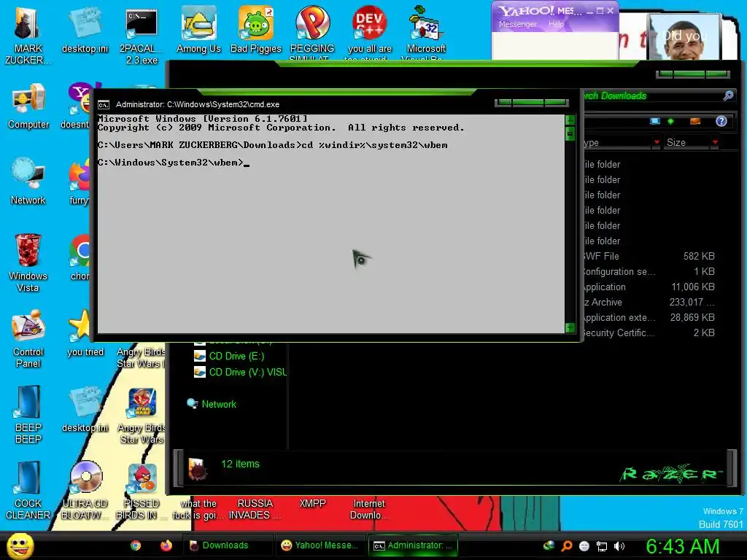Click cmd scrollbar up arrow
This screenshot has width=747, height=560.
point(570,120)
